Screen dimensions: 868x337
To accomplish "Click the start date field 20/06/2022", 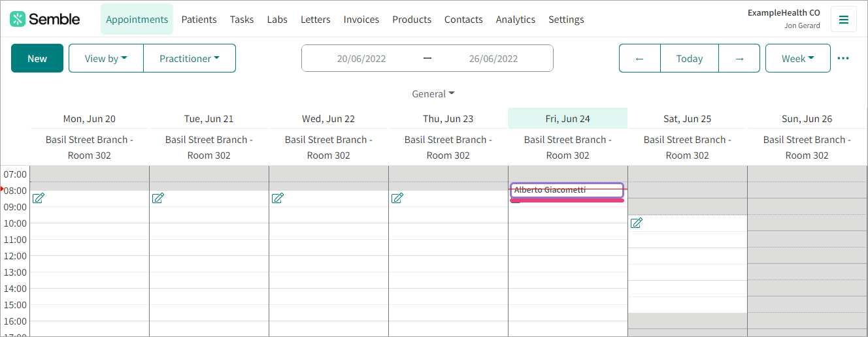I will pos(361,58).
